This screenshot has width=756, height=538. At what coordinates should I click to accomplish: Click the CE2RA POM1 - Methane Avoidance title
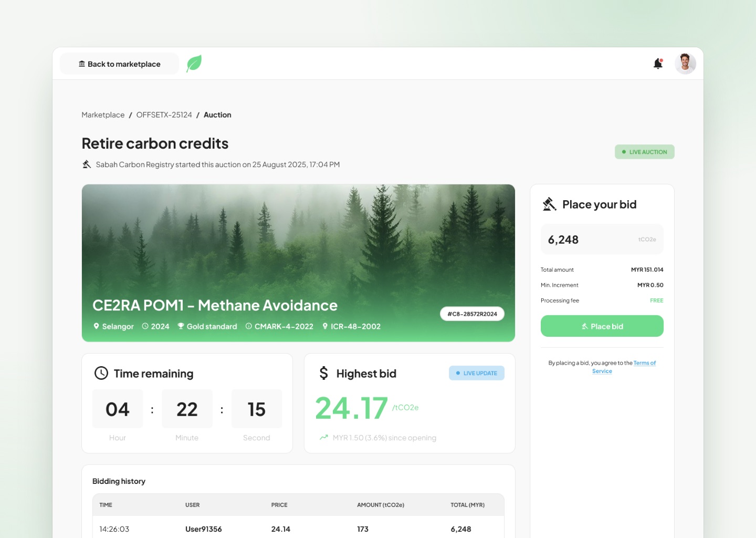[x=215, y=305]
